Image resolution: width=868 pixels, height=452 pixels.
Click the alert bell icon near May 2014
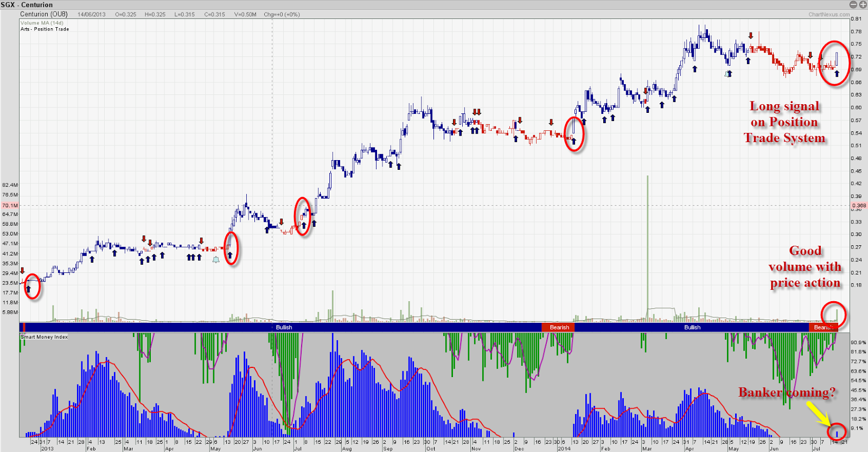pos(727,73)
